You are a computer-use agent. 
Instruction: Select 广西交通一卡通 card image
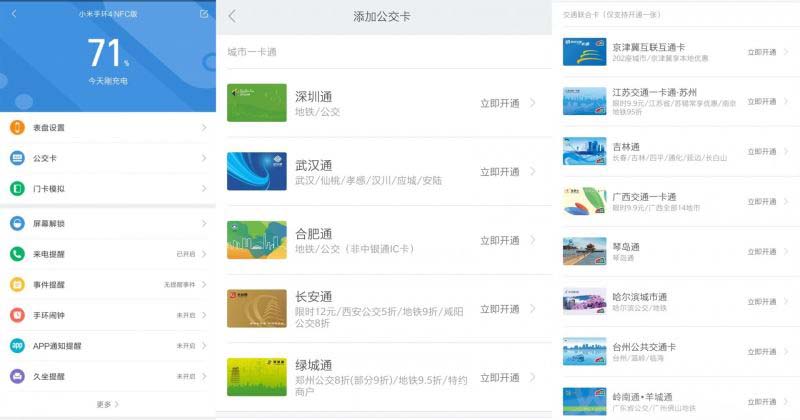click(x=584, y=201)
